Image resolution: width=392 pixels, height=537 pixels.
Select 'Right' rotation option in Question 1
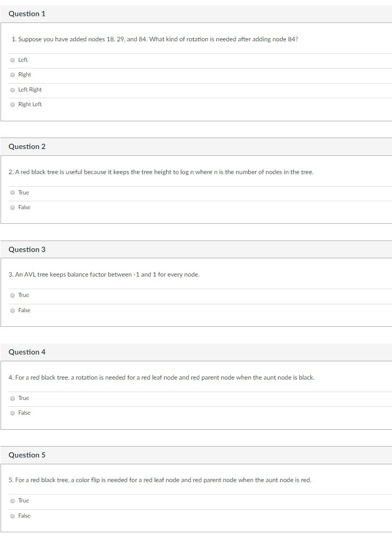[x=11, y=74]
